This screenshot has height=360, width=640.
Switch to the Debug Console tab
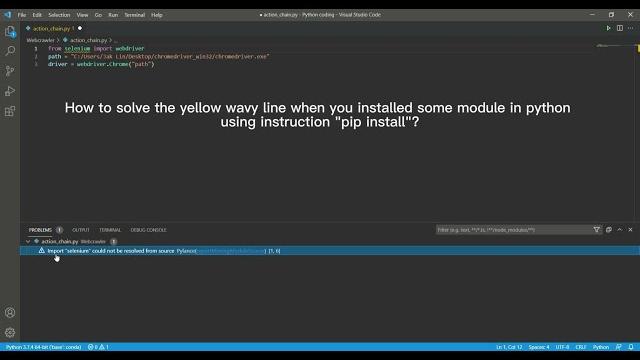[x=148, y=230]
